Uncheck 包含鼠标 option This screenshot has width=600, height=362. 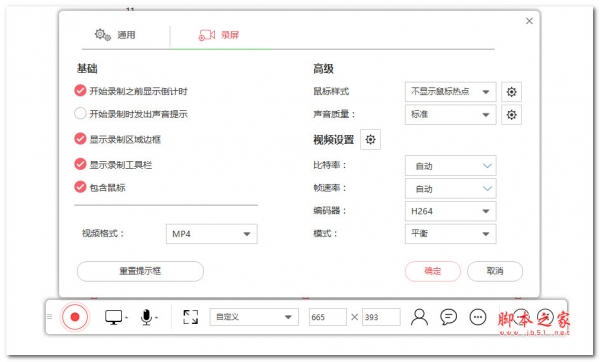click(x=80, y=187)
